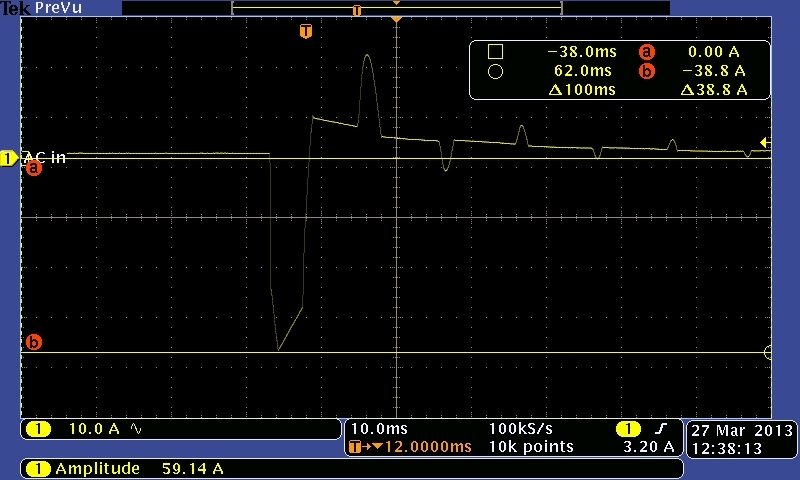Screen dimensions: 800x480
Task: Click the 12.0000ms trigger delay readout
Action: click(420, 447)
